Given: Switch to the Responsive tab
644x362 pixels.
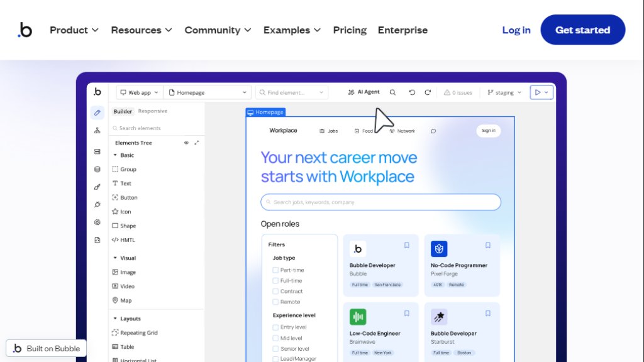Looking at the screenshot, I should point(153,111).
